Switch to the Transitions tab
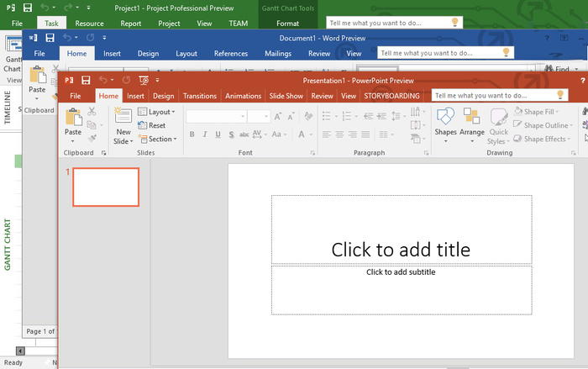 (x=199, y=96)
